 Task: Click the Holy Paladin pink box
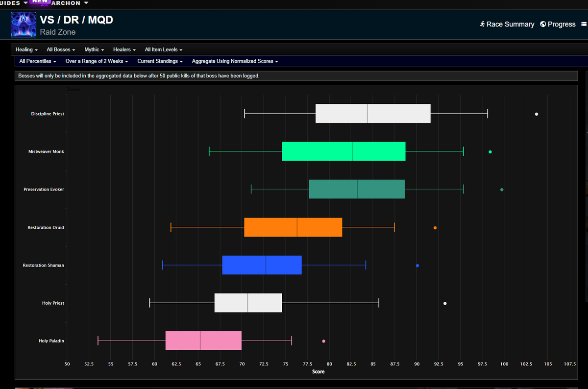point(203,340)
